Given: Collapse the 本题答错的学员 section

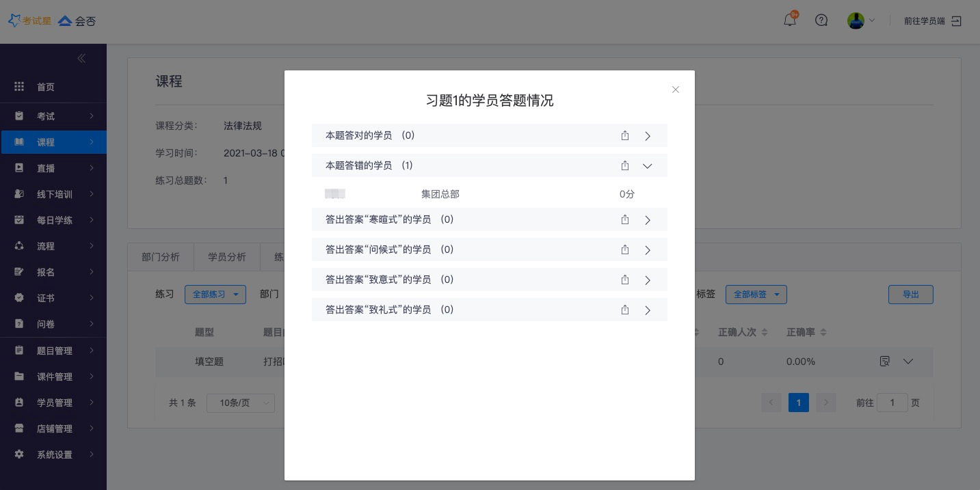Looking at the screenshot, I should (648, 166).
